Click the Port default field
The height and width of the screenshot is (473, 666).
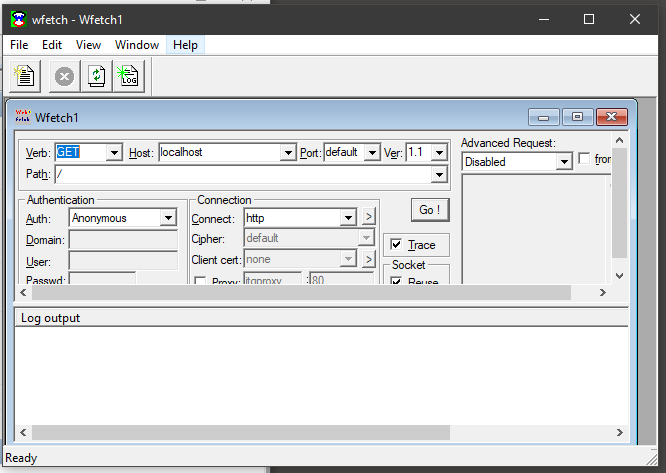pos(344,152)
